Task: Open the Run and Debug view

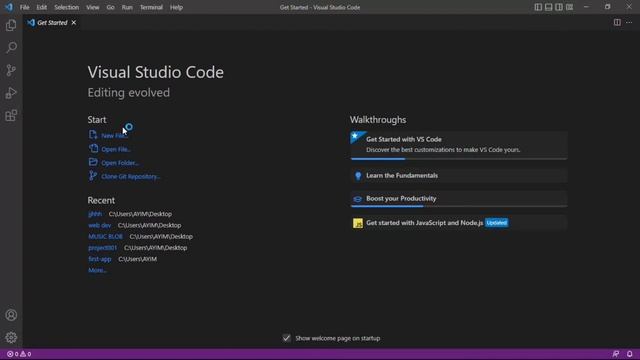Action: [x=11, y=93]
